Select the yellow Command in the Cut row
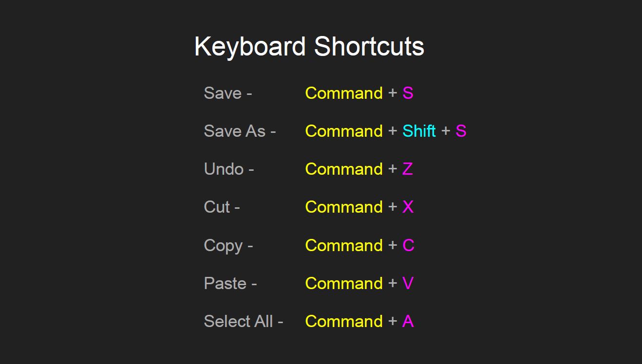This screenshot has height=364, width=642. click(344, 207)
